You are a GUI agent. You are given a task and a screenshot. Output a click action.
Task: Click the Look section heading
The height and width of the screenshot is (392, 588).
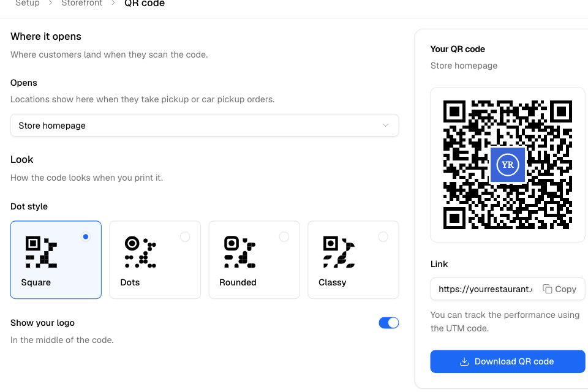(22, 159)
